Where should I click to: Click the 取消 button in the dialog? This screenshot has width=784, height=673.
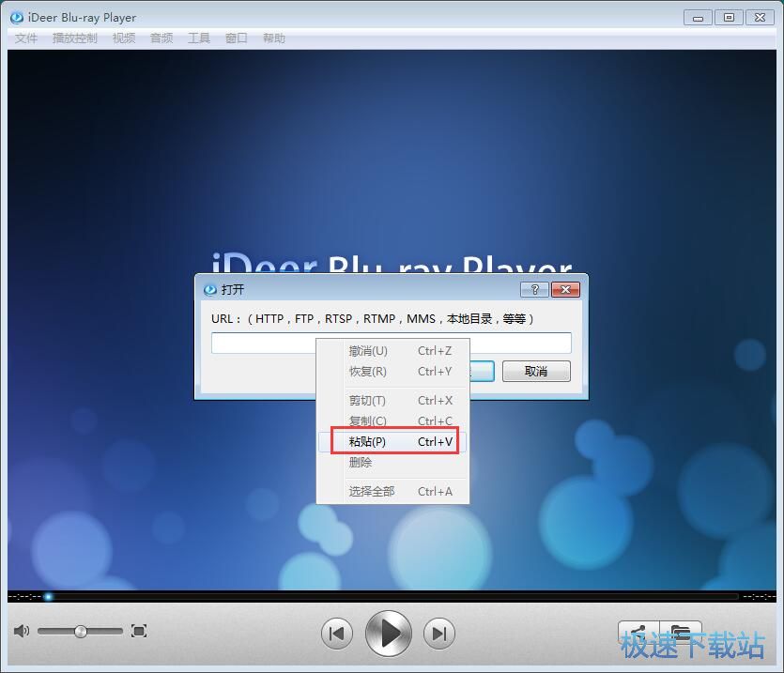point(536,372)
